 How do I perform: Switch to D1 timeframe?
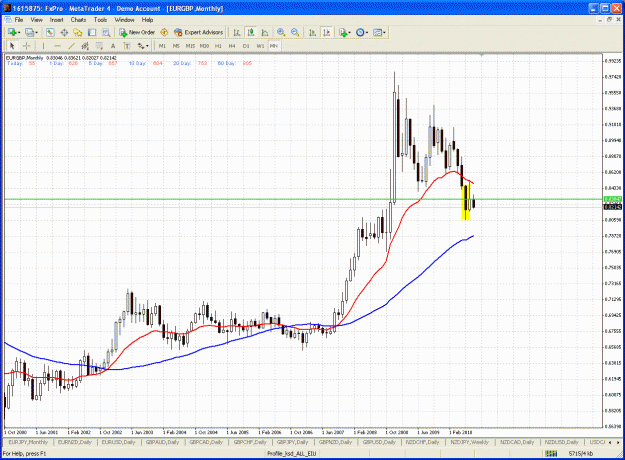pyautogui.click(x=246, y=46)
